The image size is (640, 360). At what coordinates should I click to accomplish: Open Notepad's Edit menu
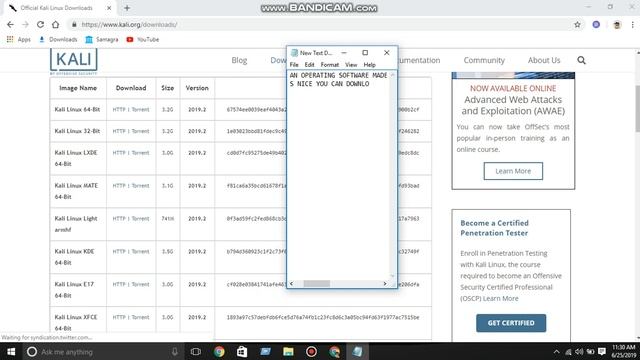(309, 64)
